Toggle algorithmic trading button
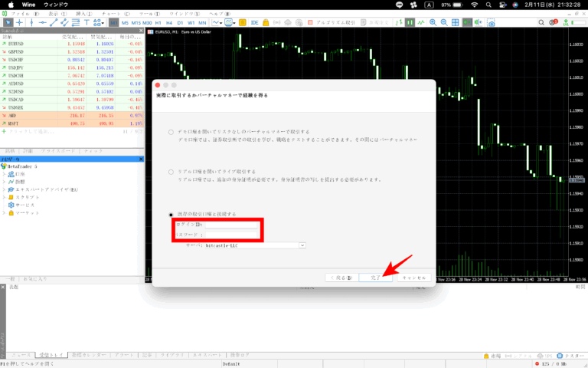 coord(331,22)
